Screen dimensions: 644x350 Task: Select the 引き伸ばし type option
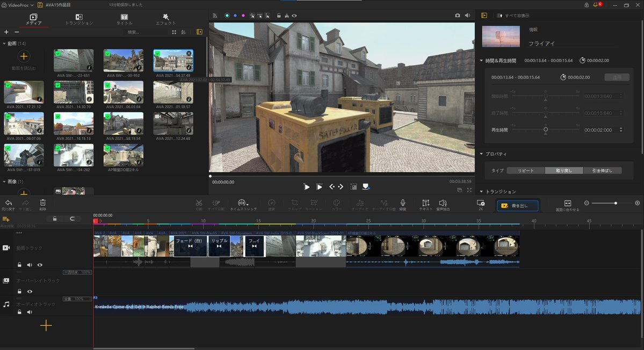point(602,170)
